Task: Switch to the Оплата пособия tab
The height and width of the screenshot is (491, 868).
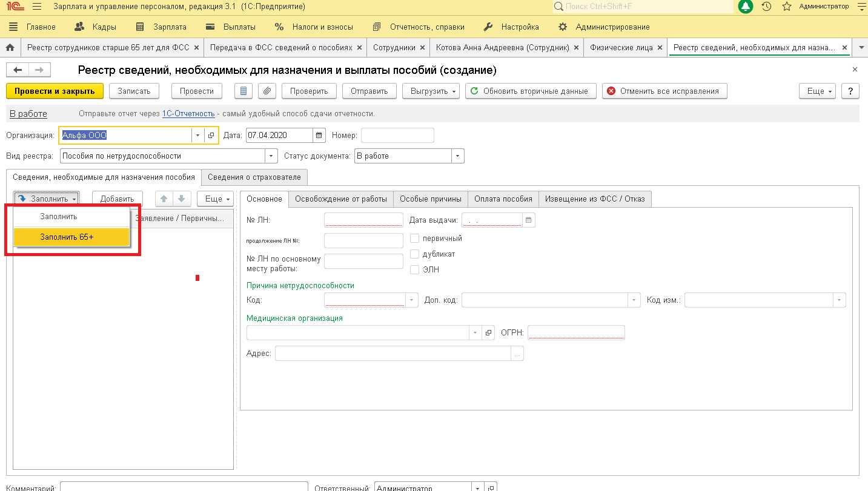Action: (x=503, y=199)
